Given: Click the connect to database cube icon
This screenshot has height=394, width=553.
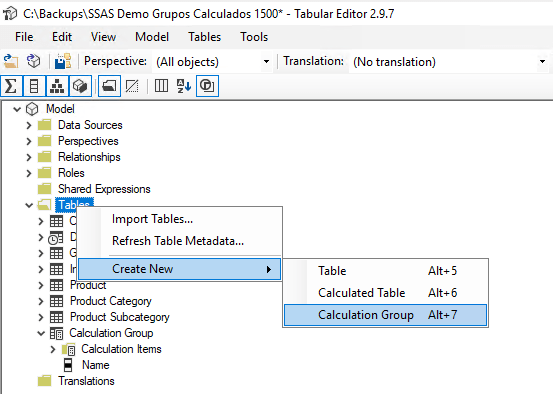Looking at the screenshot, I should tap(34, 61).
